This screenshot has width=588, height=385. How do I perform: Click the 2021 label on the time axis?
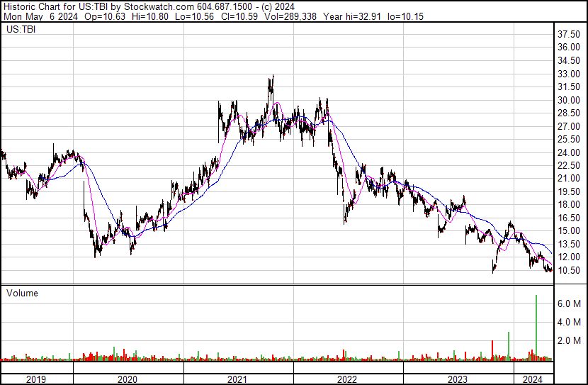pos(237,379)
